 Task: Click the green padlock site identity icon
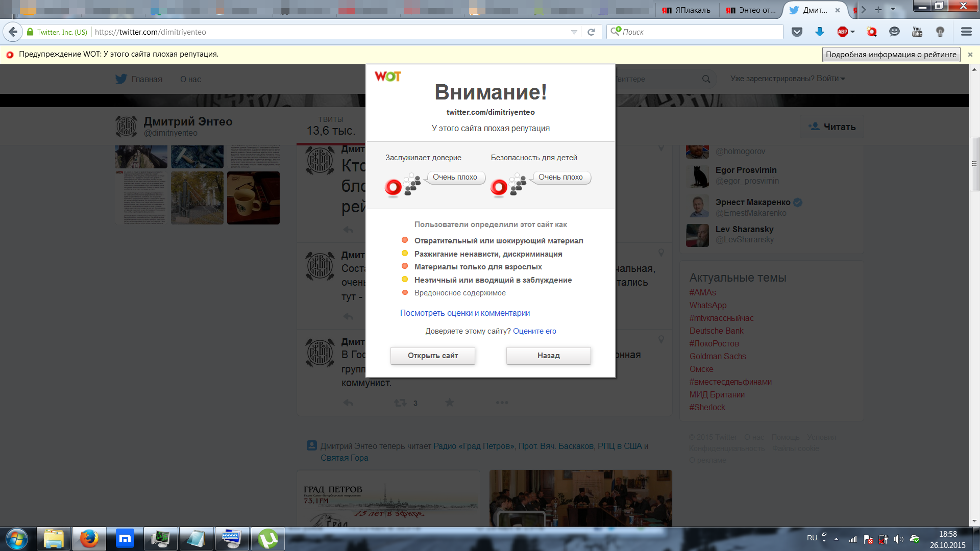coord(30,32)
